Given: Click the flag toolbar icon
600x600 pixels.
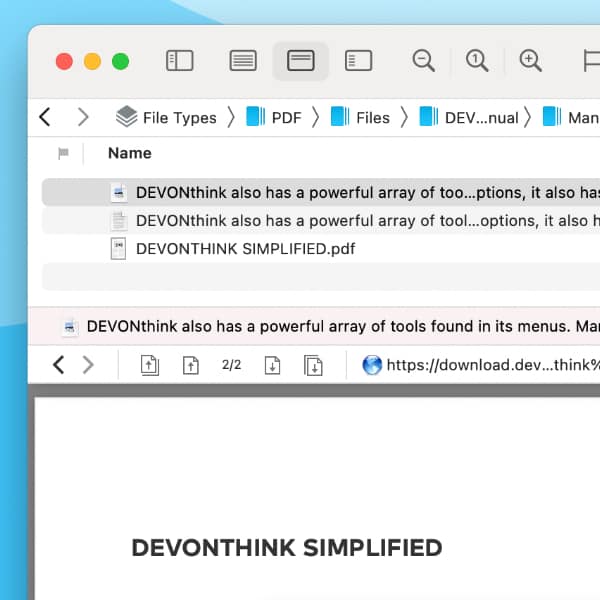Looking at the screenshot, I should (592, 60).
